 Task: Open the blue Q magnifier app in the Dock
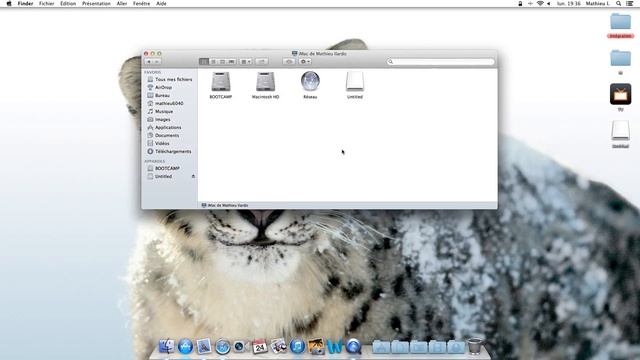click(x=354, y=347)
